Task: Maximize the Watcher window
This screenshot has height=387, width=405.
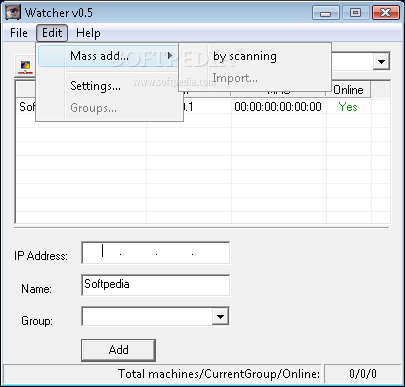Action: point(355,13)
